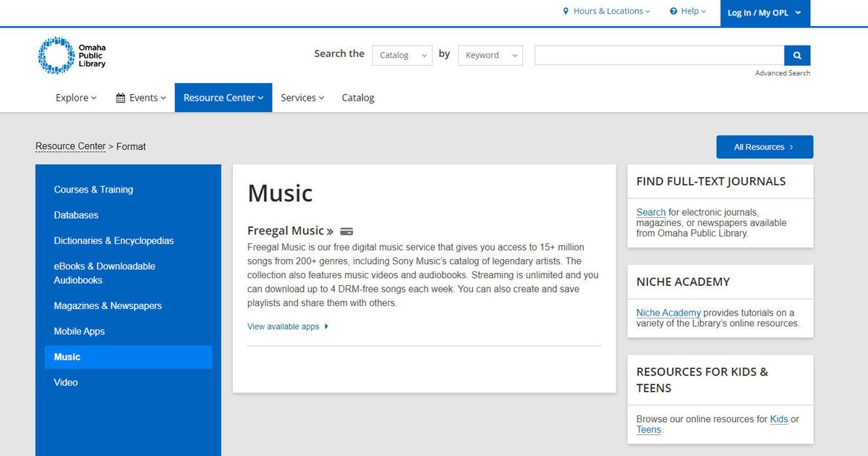Expand the Explore navigation menu
Viewport: 868px width, 456px height.
(x=76, y=98)
